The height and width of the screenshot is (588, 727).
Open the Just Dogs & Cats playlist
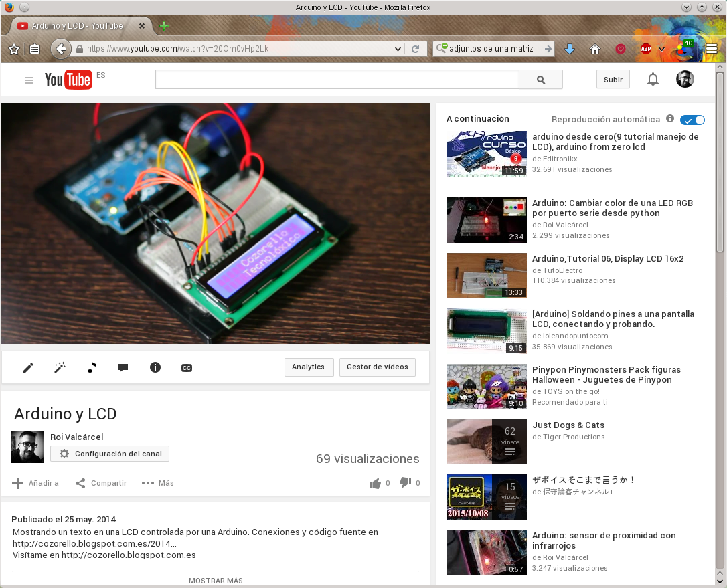[568, 425]
